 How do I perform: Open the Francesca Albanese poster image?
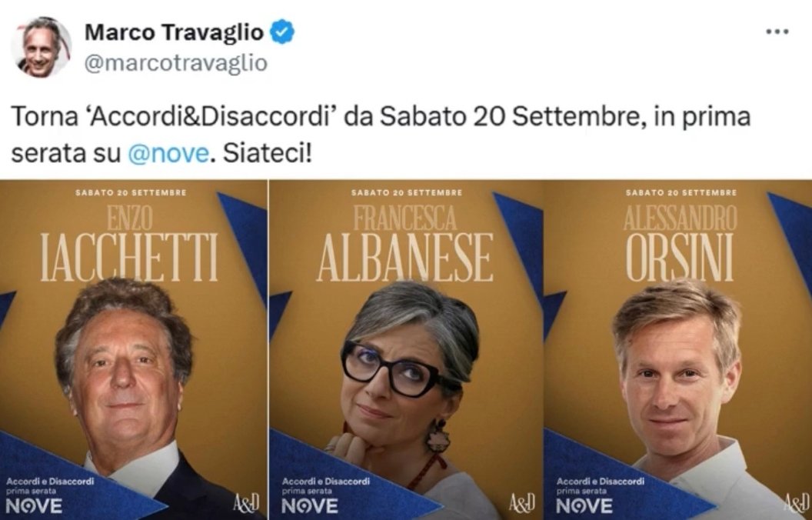[x=406, y=349]
